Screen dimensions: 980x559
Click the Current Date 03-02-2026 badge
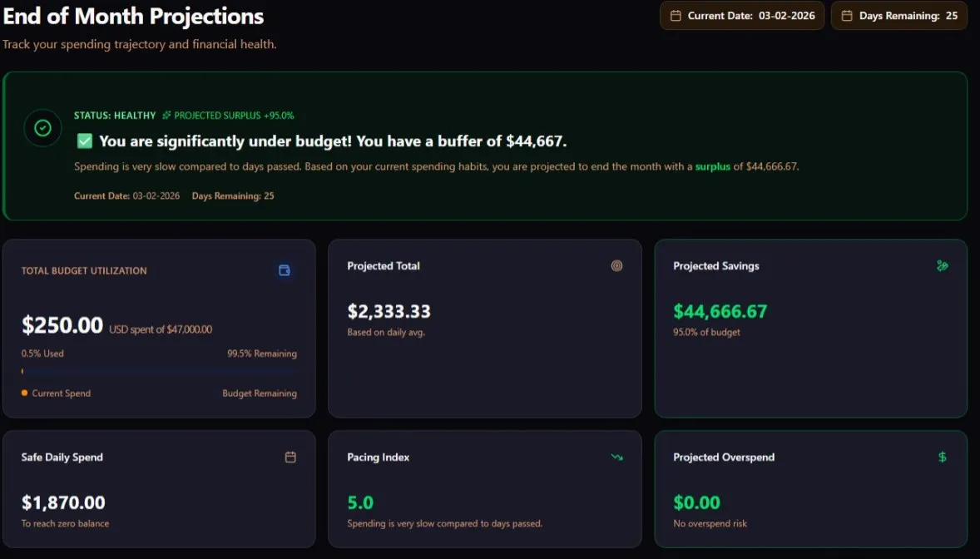pos(742,16)
